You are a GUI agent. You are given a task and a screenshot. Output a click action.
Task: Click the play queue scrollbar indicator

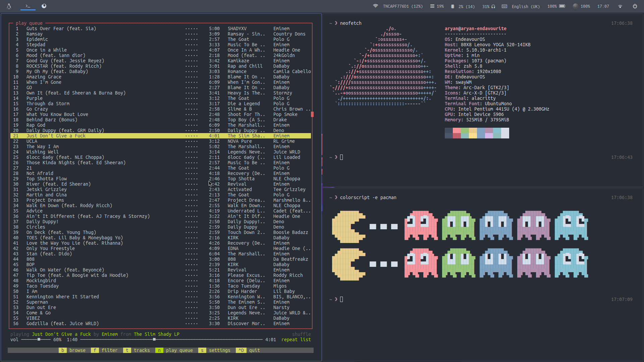point(312,114)
